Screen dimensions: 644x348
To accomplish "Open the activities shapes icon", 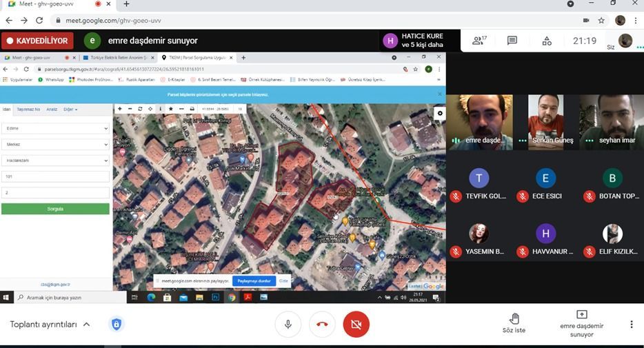I will [546, 41].
